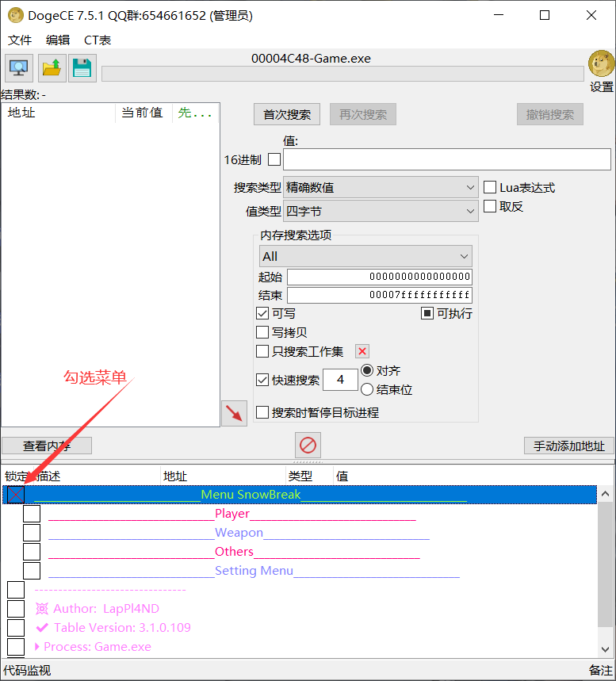
Task: Expand the memory region dropdown showing All
Action: pyautogui.click(x=365, y=256)
